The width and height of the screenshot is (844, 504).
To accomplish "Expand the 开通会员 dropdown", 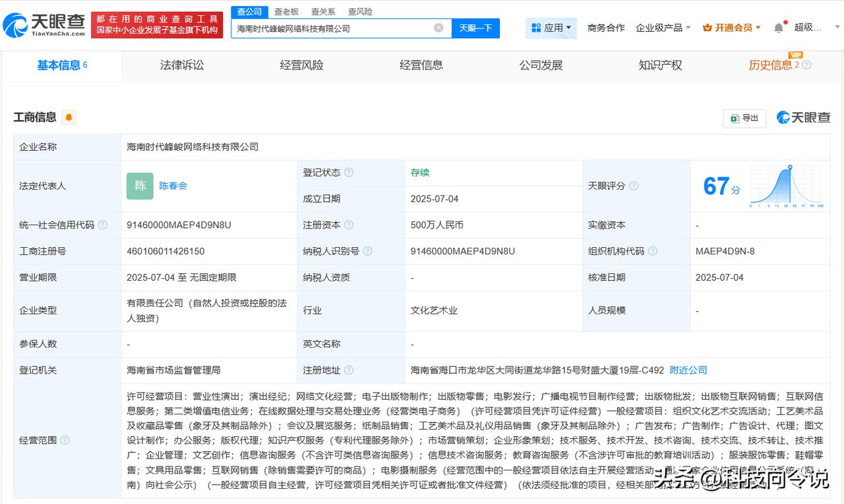I will [x=732, y=28].
